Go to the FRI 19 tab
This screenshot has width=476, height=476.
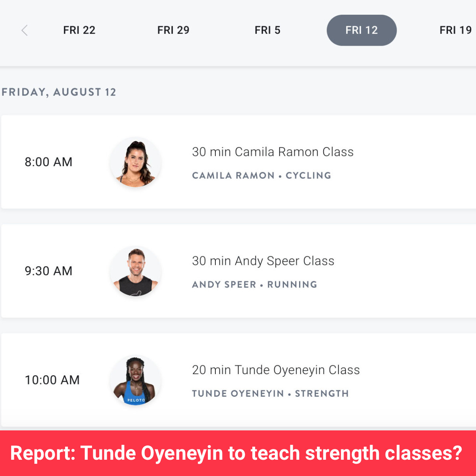(455, 30)
